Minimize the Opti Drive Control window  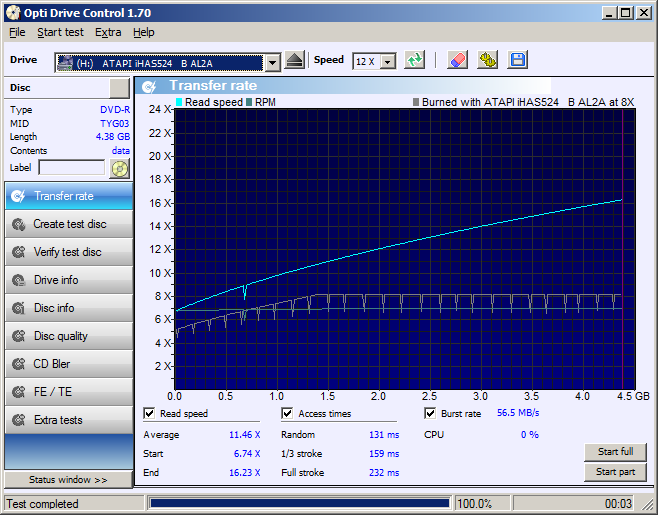point(609,13)
